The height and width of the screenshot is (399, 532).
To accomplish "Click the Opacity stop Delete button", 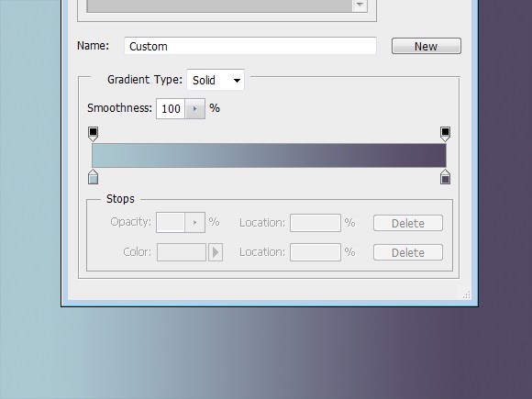I will 408,223.
